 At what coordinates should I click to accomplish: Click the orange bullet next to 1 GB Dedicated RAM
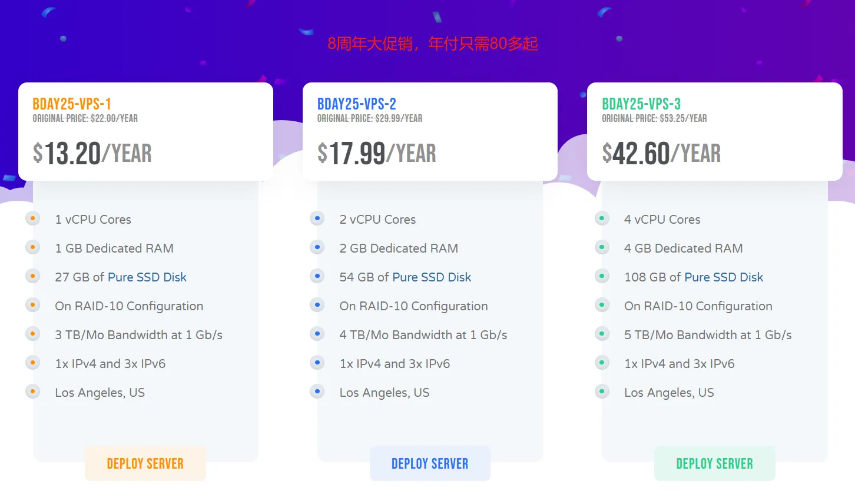33,247
